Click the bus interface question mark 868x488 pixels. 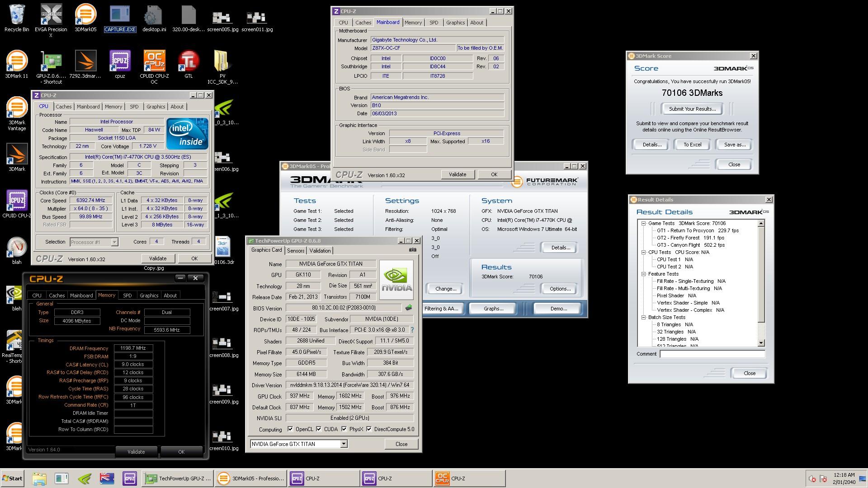[412, 330]
